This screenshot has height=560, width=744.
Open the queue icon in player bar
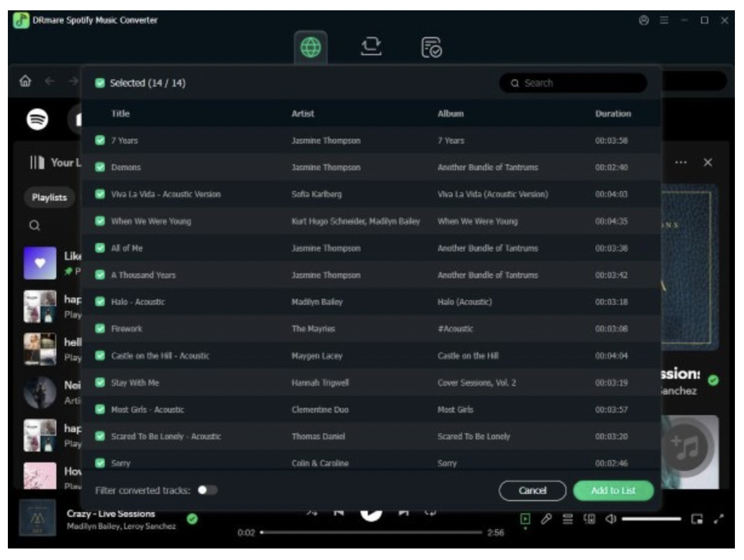click(568, 519)
